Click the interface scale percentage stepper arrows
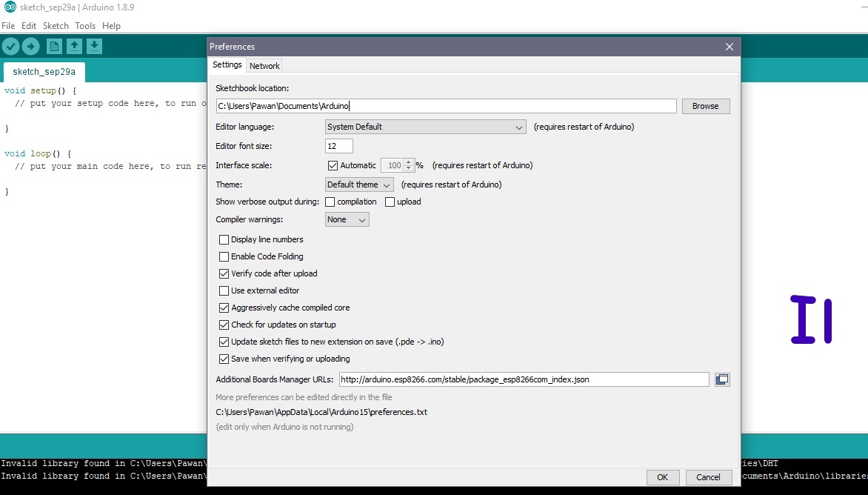The width and height of the screenshot is (868, 495). [x=409, y=165]
